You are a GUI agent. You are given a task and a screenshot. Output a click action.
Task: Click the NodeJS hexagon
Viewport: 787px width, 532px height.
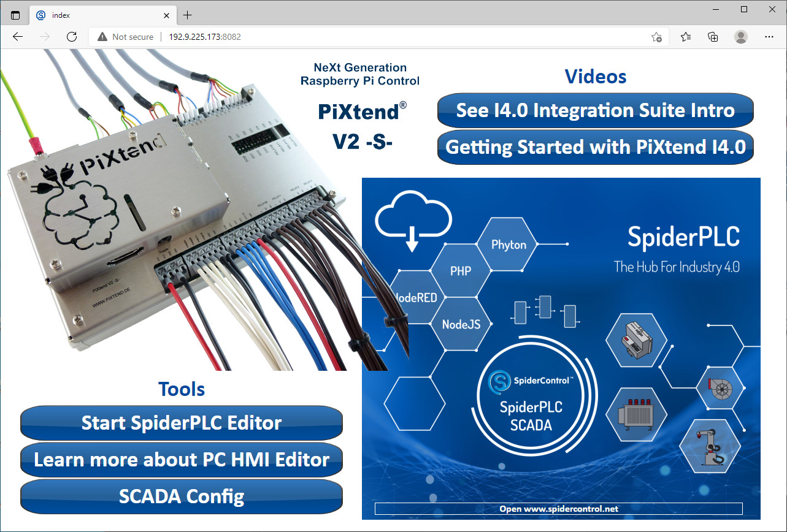[x=461, y=324]
